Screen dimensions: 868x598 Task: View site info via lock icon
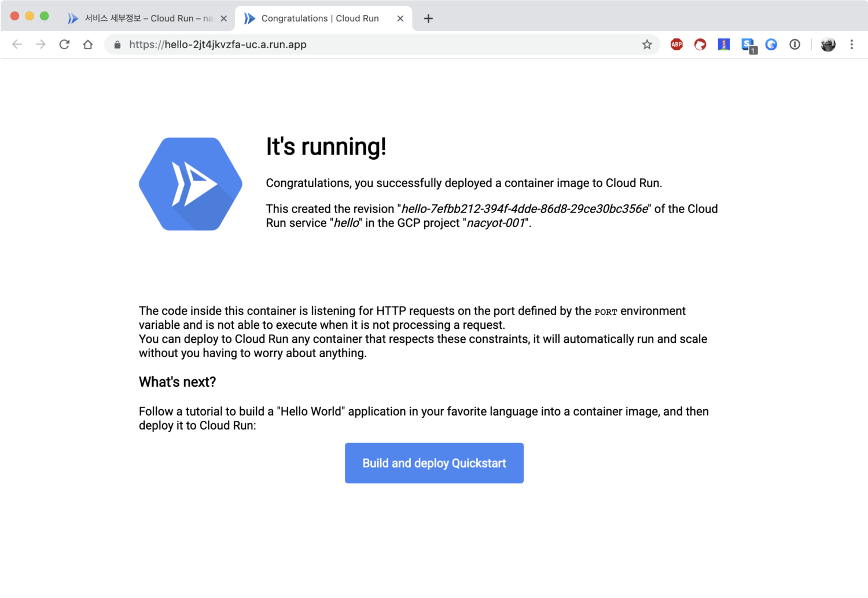click(x=117, y=45)
